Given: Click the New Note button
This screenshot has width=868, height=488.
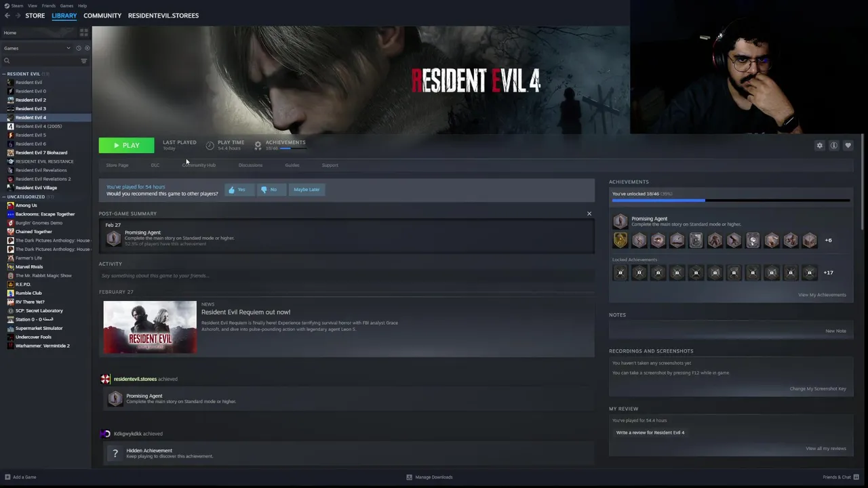Looking at the screenshot, I should click(x=835, y=331).
